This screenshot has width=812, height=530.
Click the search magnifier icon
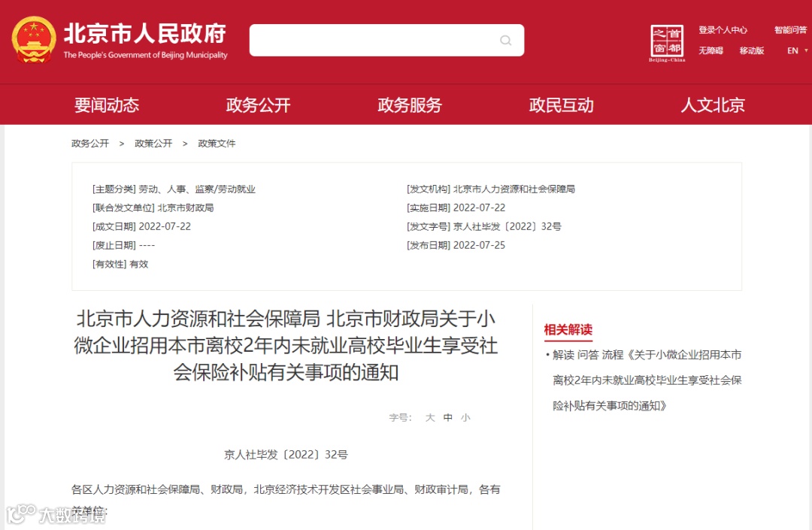[505, 41]
